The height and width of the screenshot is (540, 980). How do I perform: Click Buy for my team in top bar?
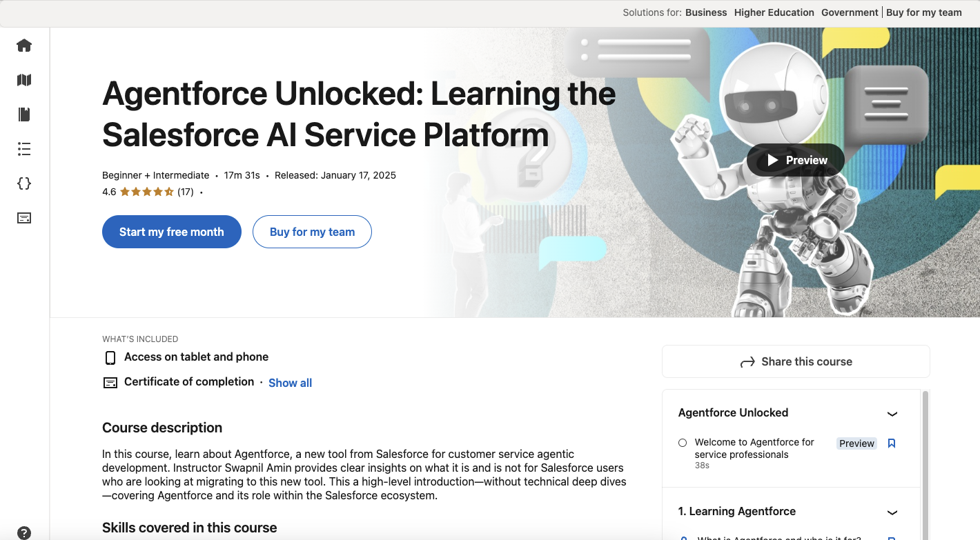pos(923,12)
